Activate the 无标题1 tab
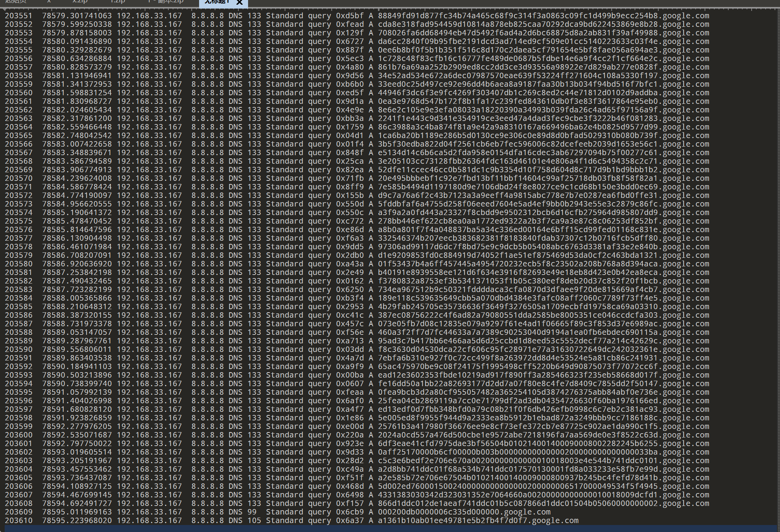 (217, 2)
